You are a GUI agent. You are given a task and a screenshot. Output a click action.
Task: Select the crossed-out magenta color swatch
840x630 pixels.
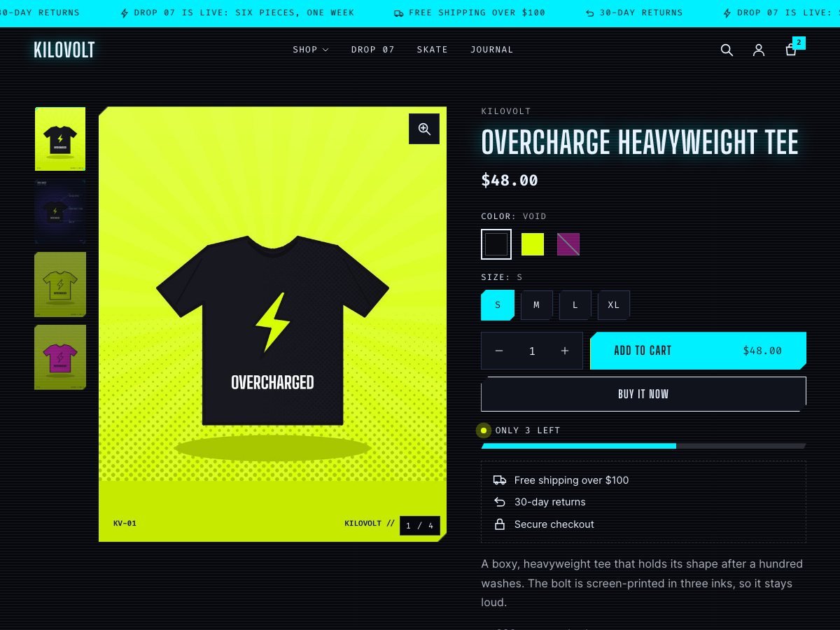pyautogui.click(x=568, y=244)
